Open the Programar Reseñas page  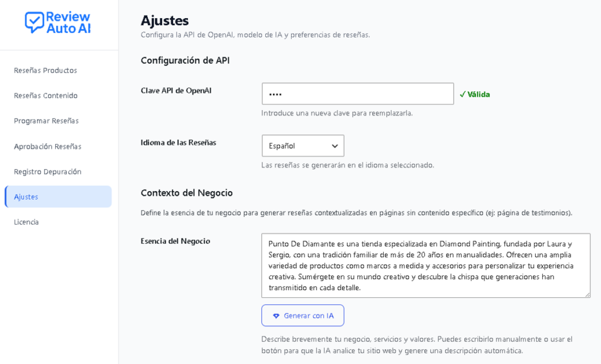click(46, 121)
